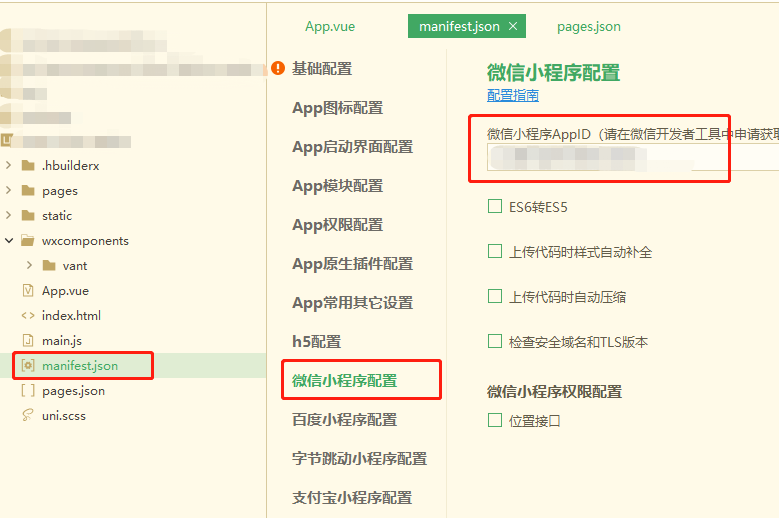779x518 pixels.
Task: Click the main.js file icon
Action: [x=28, y=340]
